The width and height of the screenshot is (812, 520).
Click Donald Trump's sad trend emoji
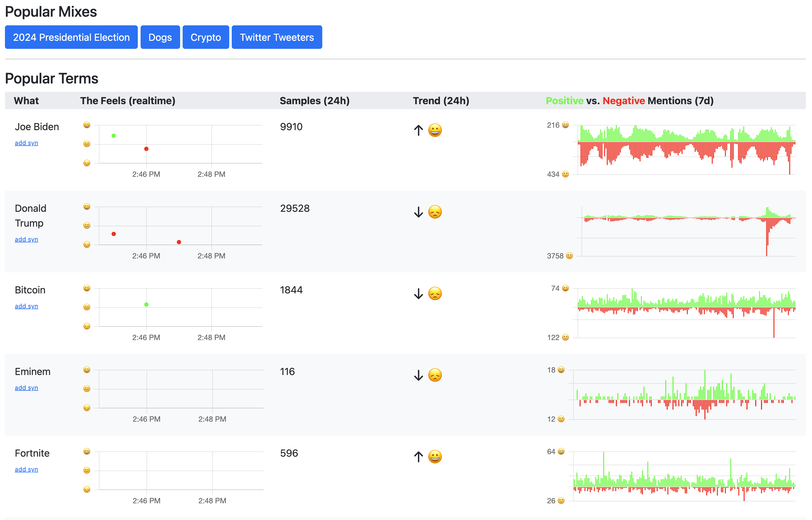pos(435,212)
